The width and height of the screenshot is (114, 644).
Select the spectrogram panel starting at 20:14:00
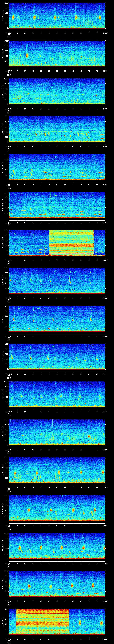(x=57, y=16)
